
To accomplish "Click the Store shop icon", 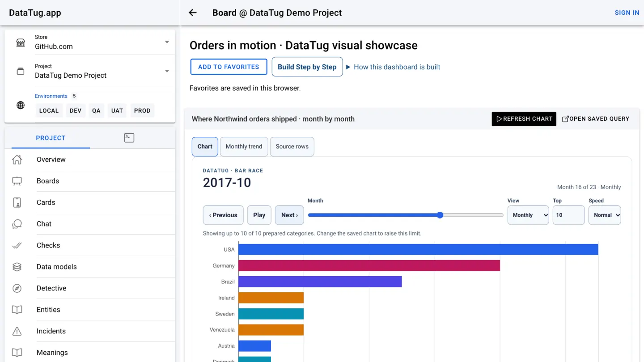I will pyautogui.click(x=21, y=42).
